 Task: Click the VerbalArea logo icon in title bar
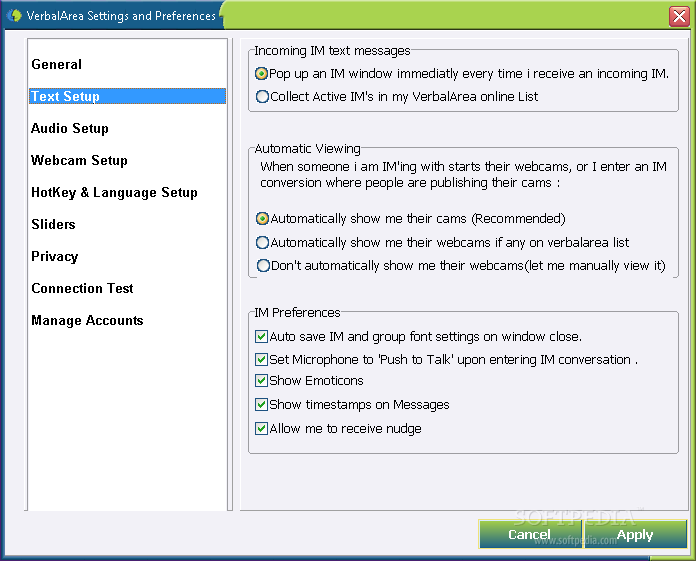pyautogui.click(x=15, y=16)
